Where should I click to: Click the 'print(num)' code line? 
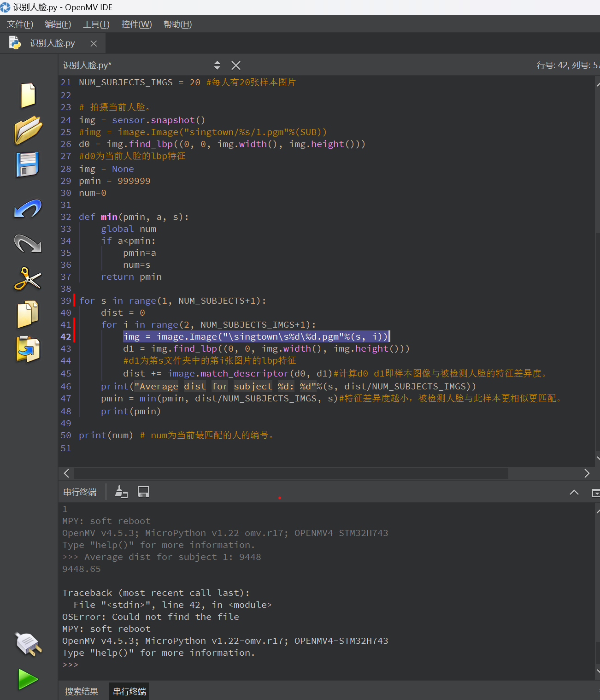pos(106,435)
